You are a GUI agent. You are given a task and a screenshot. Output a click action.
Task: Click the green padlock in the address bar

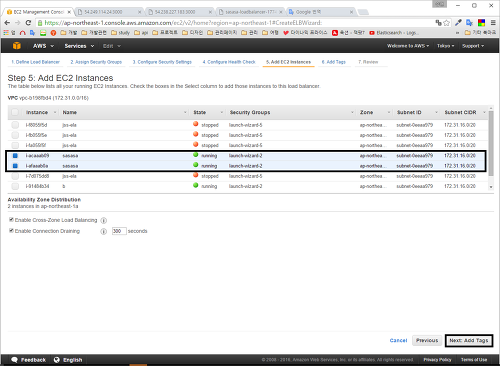coord(40,23)
